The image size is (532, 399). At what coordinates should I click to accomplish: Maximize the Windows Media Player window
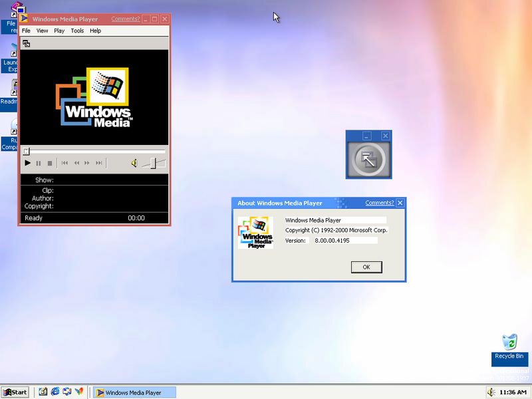pos(155,19)
